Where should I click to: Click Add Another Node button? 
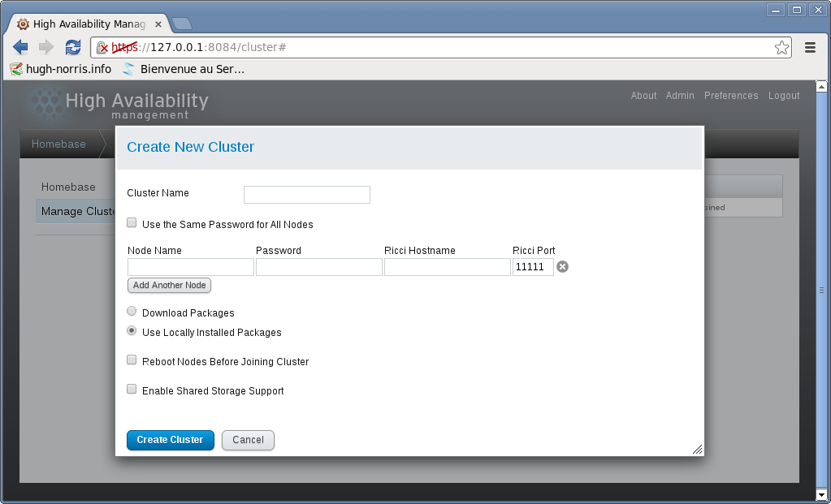click(x=170, y=286)
